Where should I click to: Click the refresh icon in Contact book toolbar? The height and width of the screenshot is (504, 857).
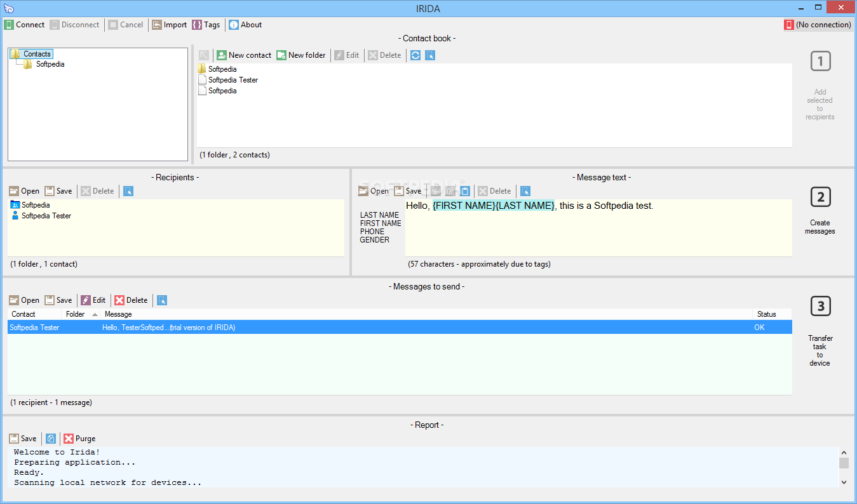coord(415,55)
